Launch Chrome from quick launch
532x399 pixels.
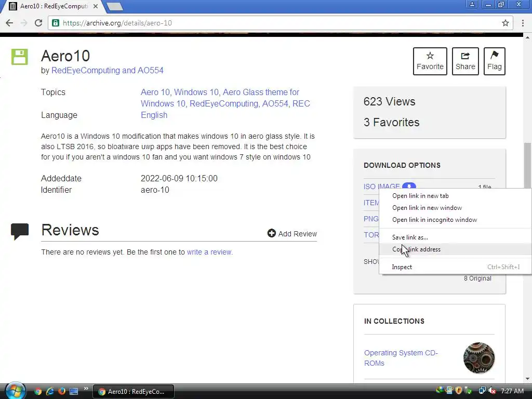pos(37,391)
